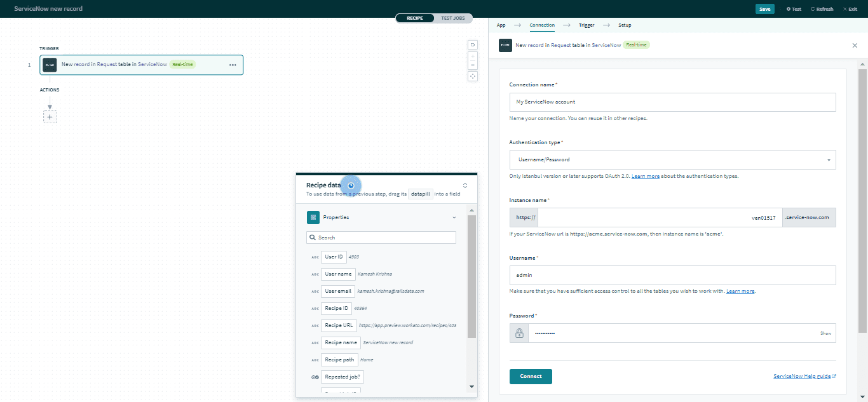This screenshot has width=868, height=402.
Task: Click the Properties grid icon
Action: [313, 217]
